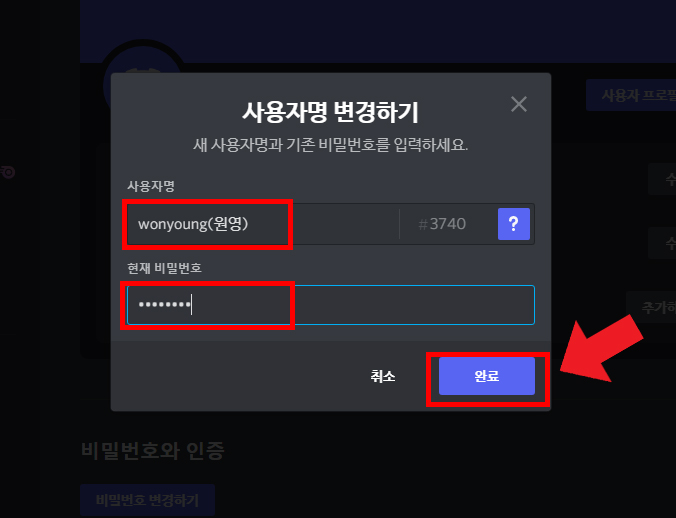
Task: Click the 사용자명 field label
Action: 150,186
